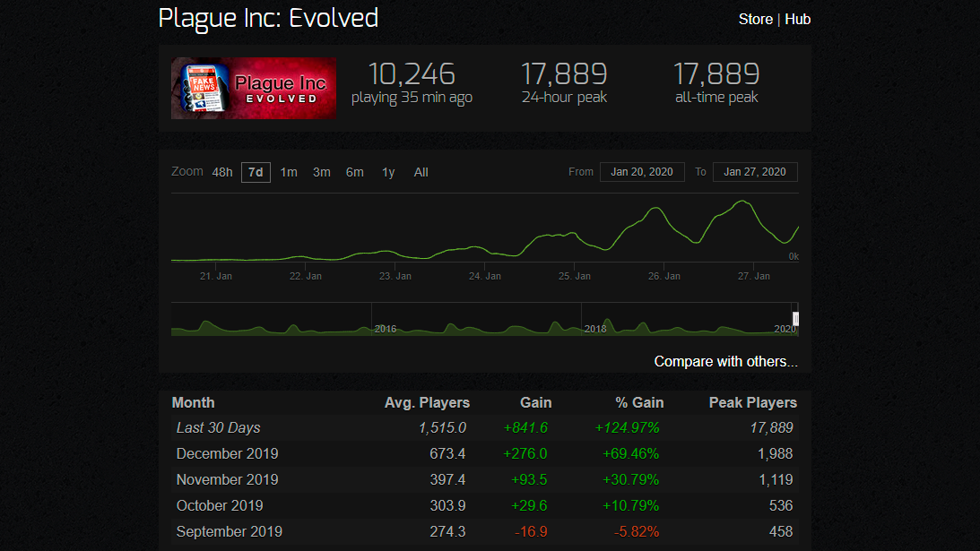The image size is (980, 551).
Task: Open the Hub link
Action: pos(797,20)
